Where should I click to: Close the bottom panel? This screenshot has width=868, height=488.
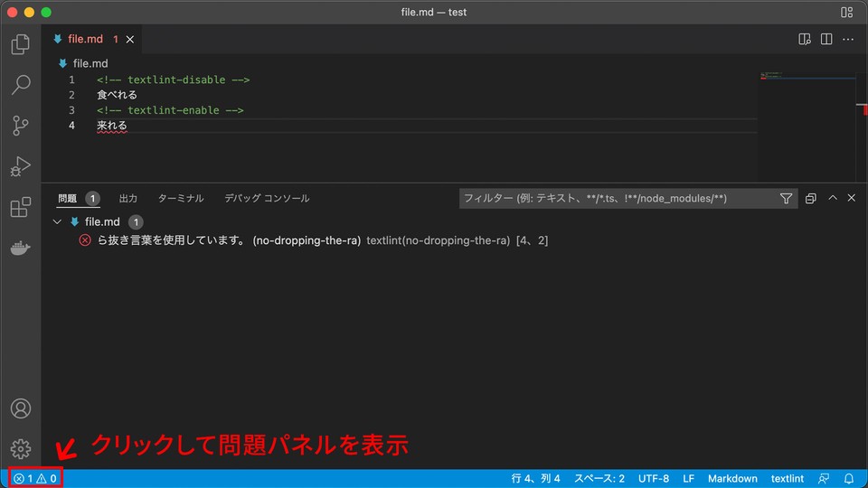(852, 198)
